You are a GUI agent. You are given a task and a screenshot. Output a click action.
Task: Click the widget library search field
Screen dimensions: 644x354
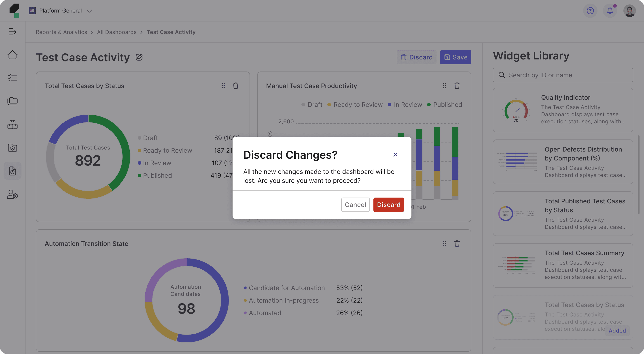(x=563, y=75)
